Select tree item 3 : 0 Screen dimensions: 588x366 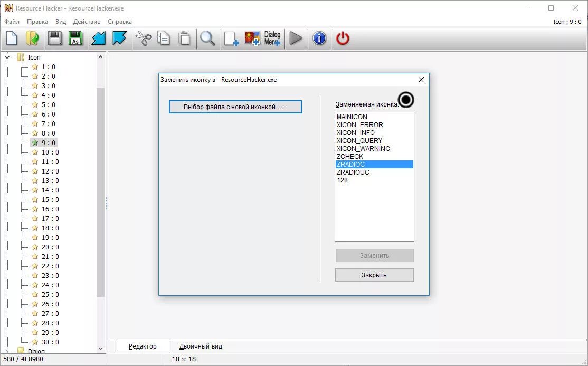49,86
